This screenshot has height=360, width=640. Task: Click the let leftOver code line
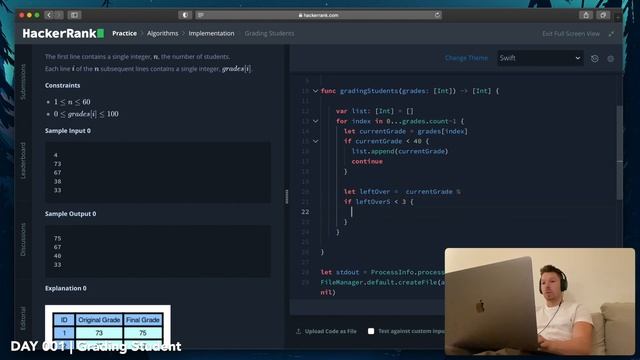[x=402, y=191]
